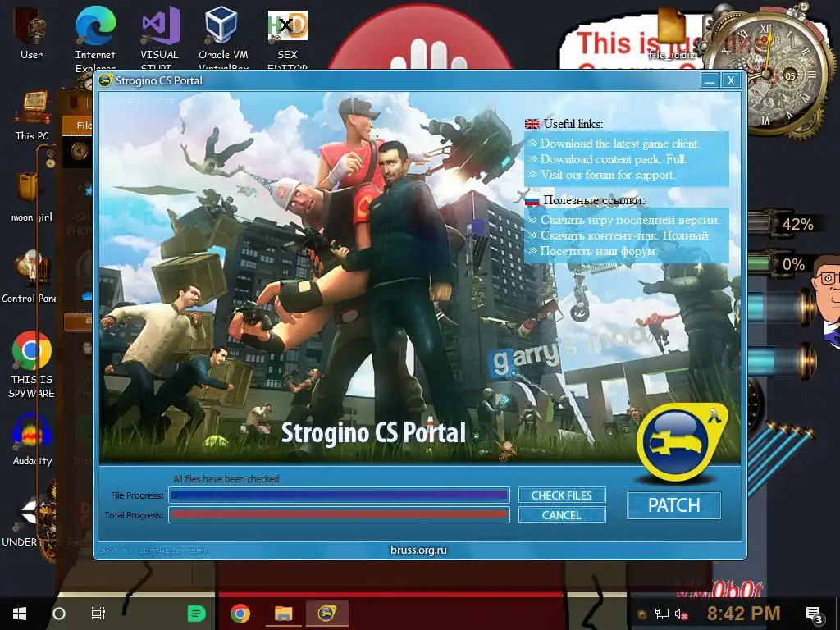
Task: Open the notification center icon
Action: click(x=815, y=614)
